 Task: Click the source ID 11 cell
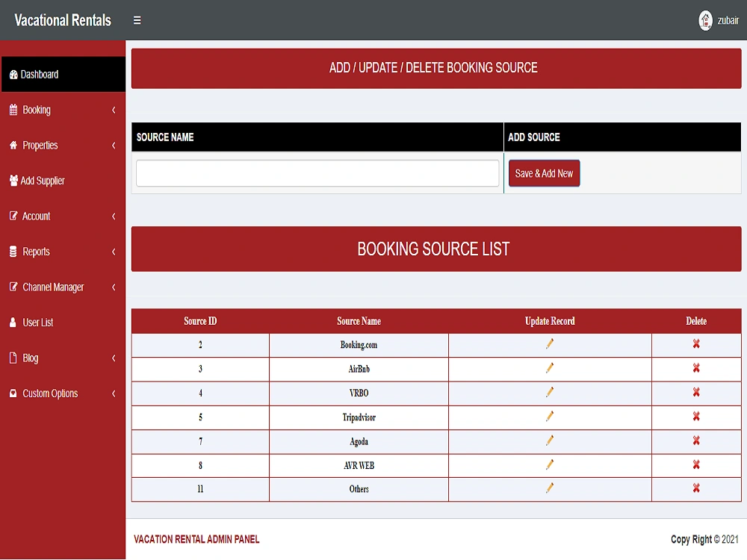pyautogui.click(x=200, y=489)
